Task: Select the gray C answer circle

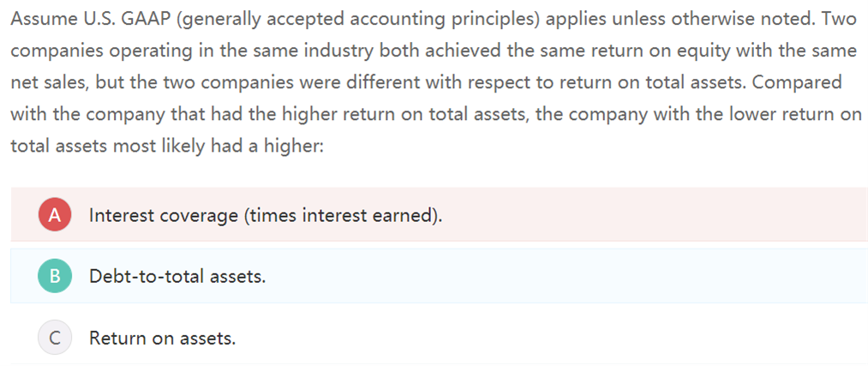Action: [x=54, y=338]
